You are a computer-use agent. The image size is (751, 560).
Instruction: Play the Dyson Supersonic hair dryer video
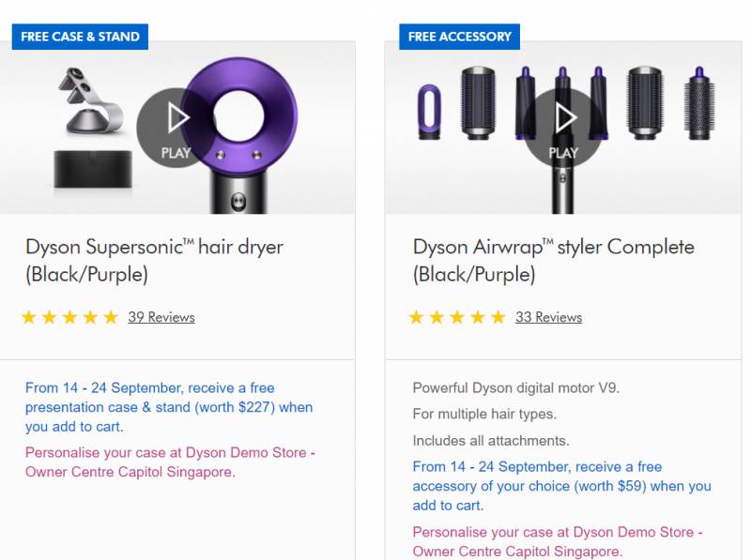[176, 127]
